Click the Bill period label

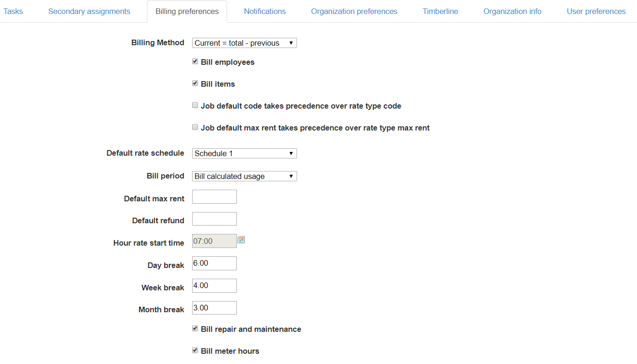pos(166,176)
